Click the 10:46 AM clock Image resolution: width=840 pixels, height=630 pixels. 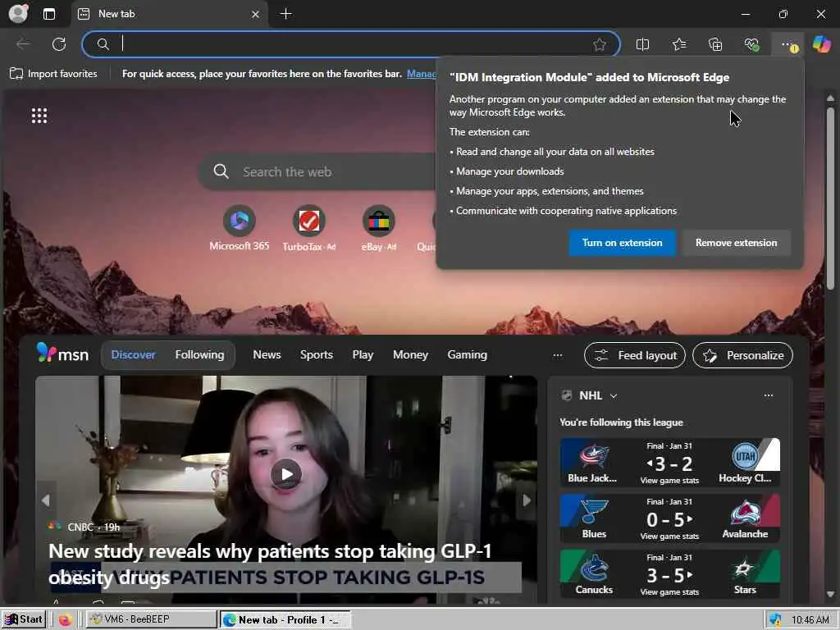point(810,620)
